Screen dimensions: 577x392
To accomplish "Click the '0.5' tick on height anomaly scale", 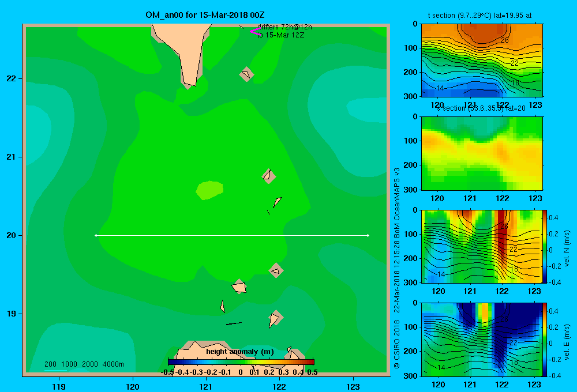I will (312, 372).
